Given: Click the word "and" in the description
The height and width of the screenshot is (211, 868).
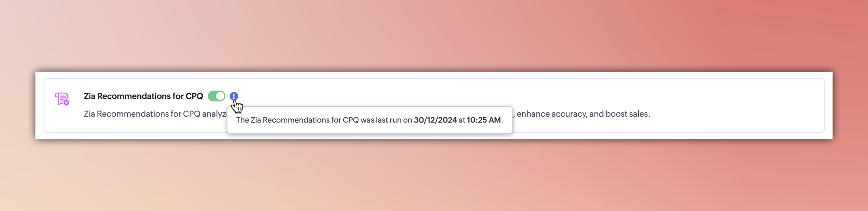Looking at the screenshot, I should (x=596, y=114).
